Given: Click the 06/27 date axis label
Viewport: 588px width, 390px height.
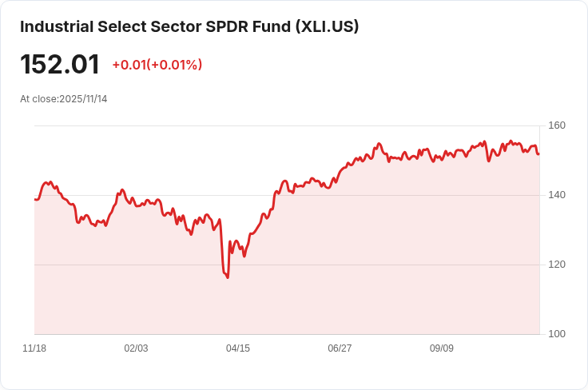Looking at the screenshot, I should [x=340, y=348].
